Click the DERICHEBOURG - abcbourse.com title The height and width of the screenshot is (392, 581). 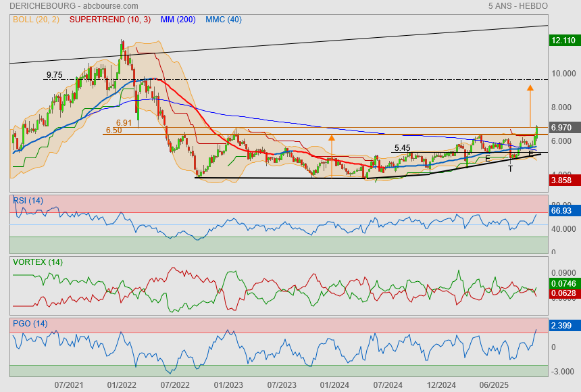(x=62, y=6)
